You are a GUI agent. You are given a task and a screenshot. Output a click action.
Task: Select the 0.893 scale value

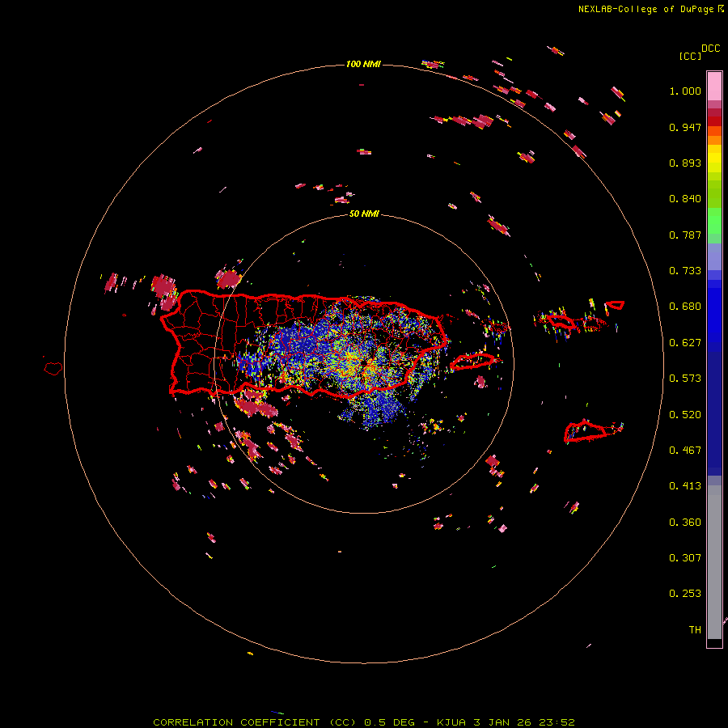coord(685,163)
